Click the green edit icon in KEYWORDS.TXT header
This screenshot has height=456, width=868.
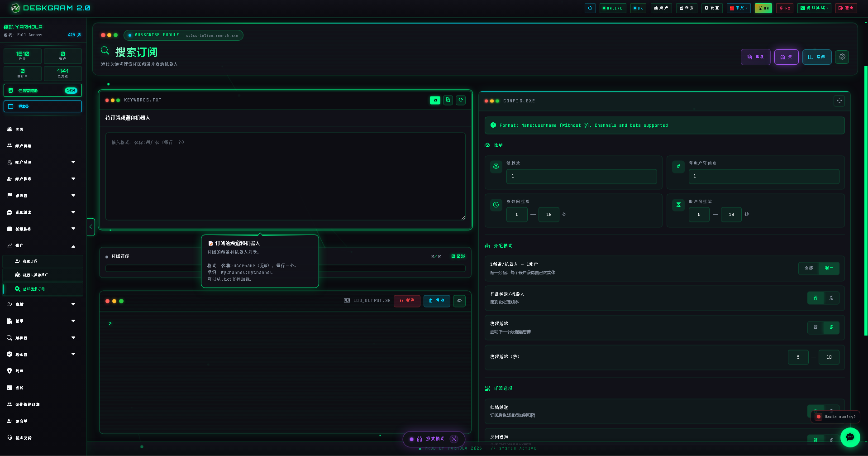point(435,100)
